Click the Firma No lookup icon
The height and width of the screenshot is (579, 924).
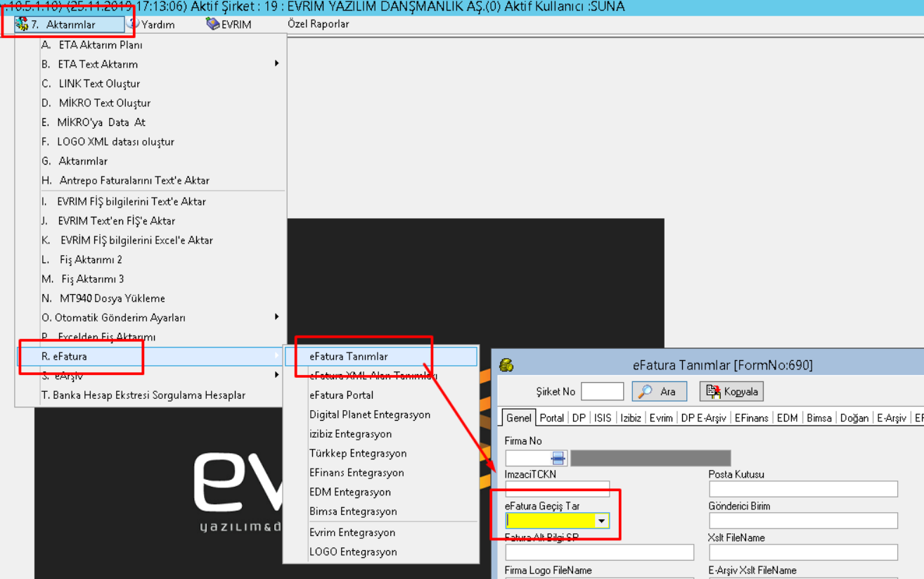pos(558,459)
